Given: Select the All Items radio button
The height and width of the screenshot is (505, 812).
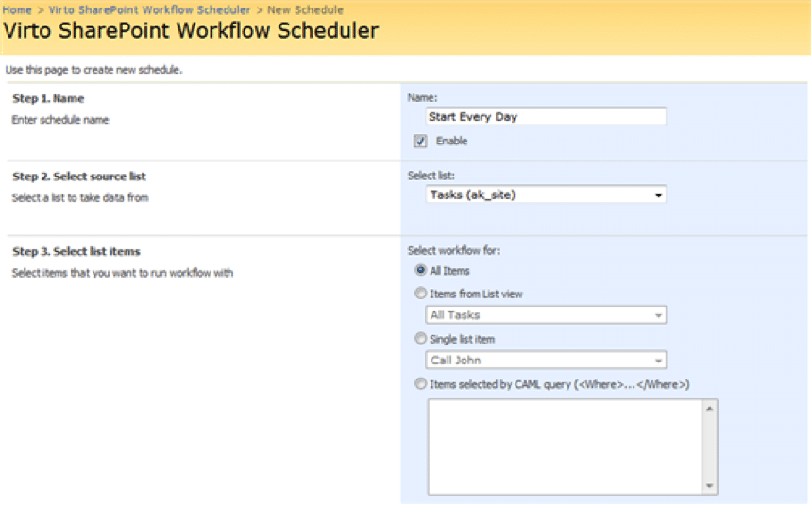Looking at the screenshot, I should pyautogui.click(x=420, y=270).
